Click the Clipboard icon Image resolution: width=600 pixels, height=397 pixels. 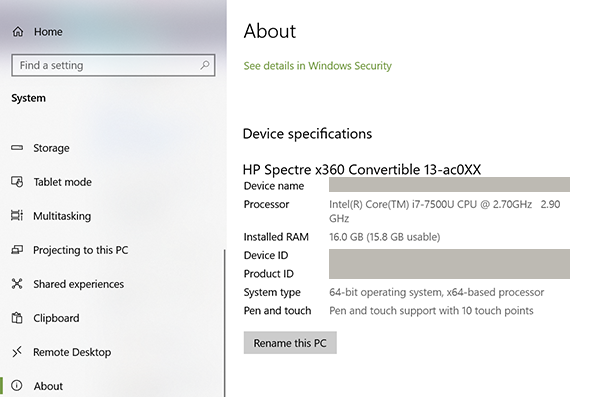pyautogui.click(x=17, y=318)
